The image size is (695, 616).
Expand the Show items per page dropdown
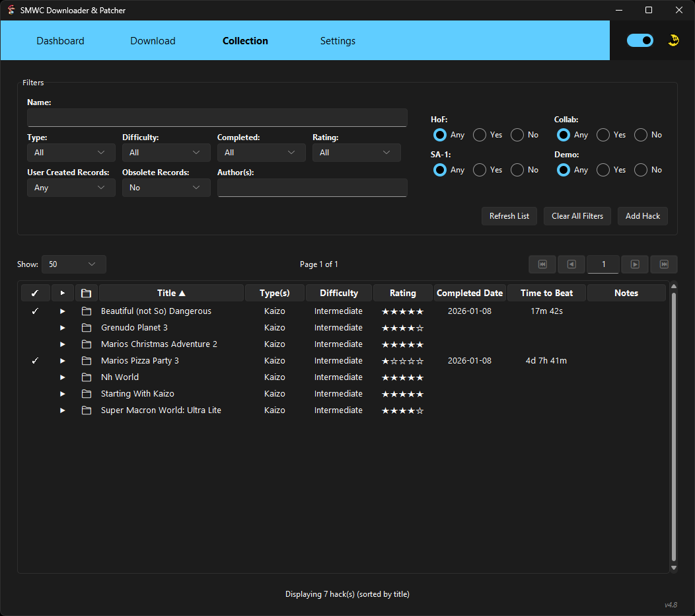tap(73, 264)
